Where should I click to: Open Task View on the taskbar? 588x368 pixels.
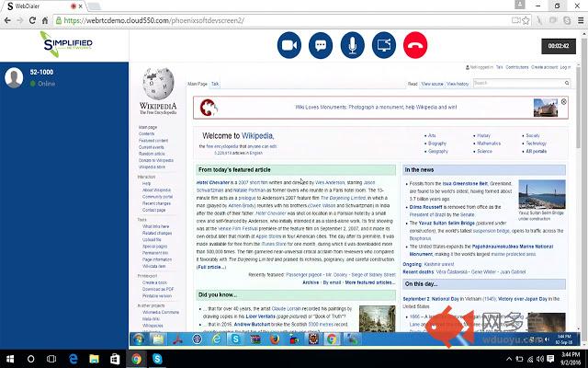51,359
